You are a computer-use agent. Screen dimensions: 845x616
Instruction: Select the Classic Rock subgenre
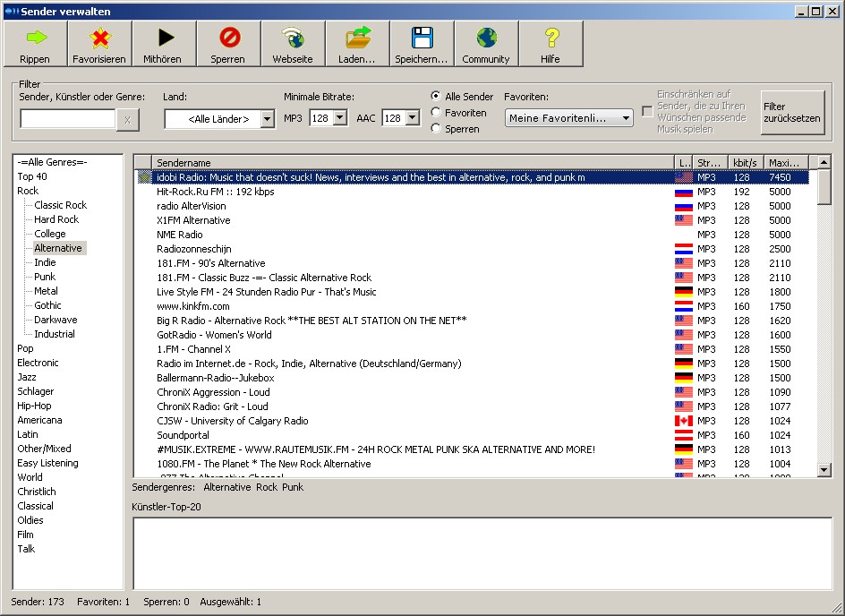pos(60,205)
